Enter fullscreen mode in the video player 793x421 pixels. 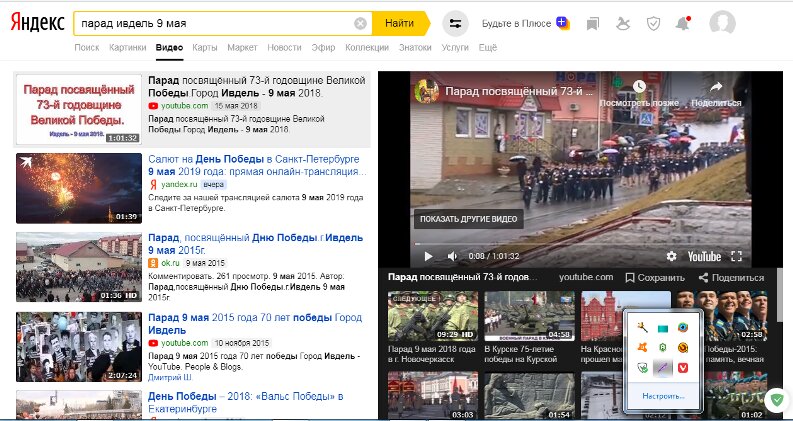coord(736,256)
